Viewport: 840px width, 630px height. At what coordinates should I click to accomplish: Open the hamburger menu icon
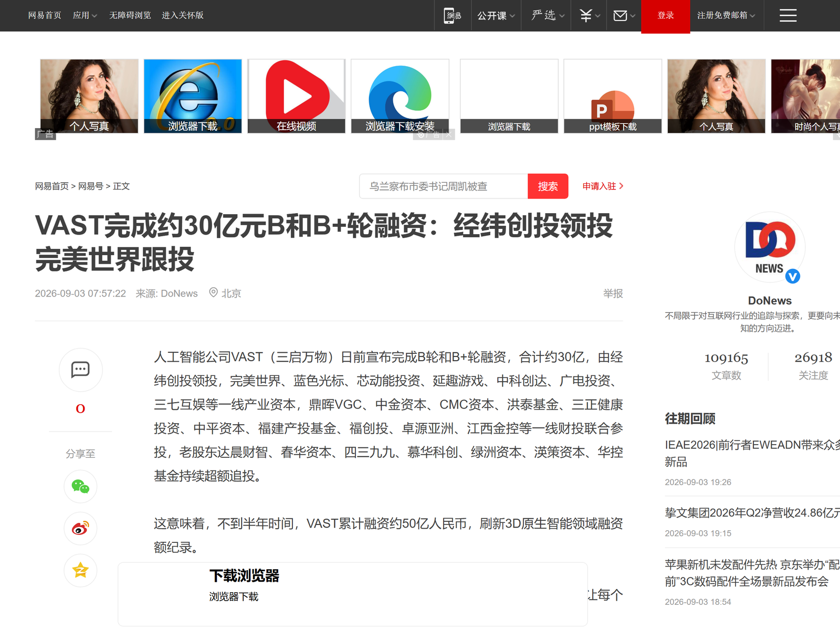coord(788,16)
